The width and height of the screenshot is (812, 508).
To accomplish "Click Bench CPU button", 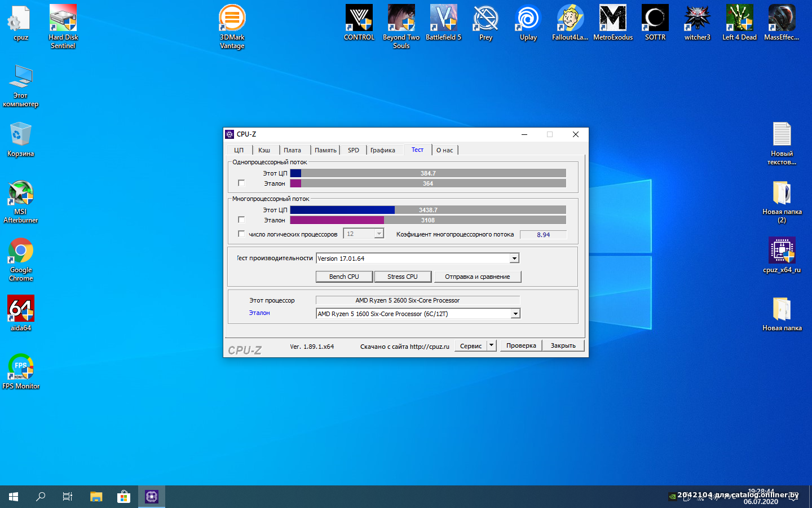I will [344, 277].
